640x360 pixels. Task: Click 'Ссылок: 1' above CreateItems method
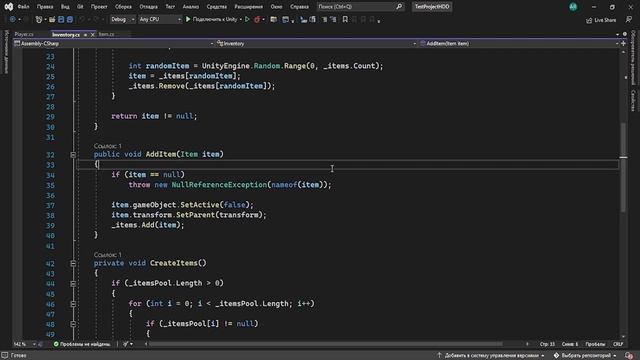pyautogui.click(x=107, y=255)
